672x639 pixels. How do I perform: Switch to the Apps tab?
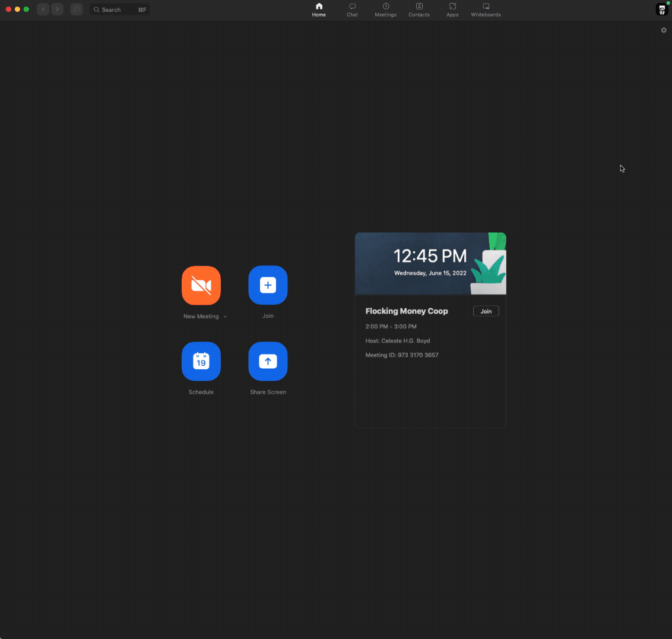pyautogui.click(x=452, y=10)
